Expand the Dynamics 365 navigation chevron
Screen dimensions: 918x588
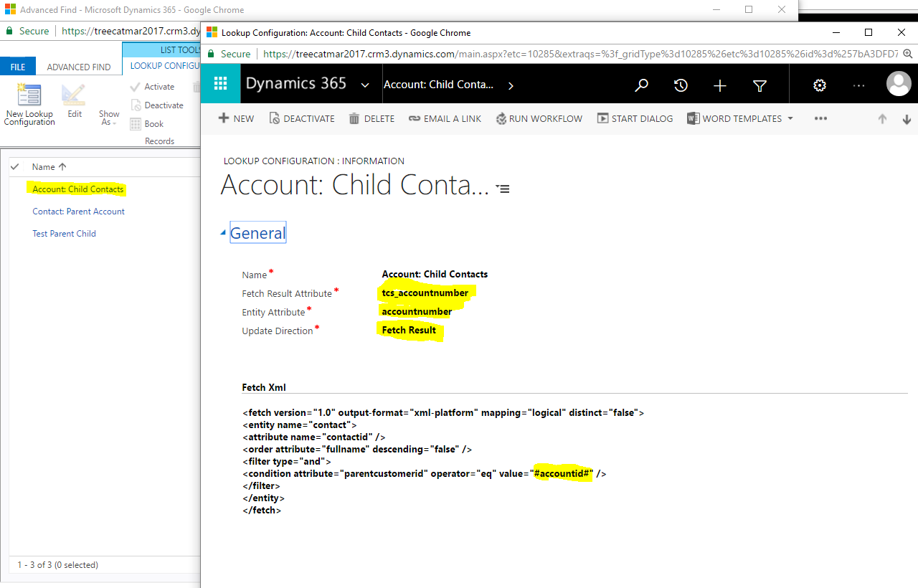coord(365,85)
